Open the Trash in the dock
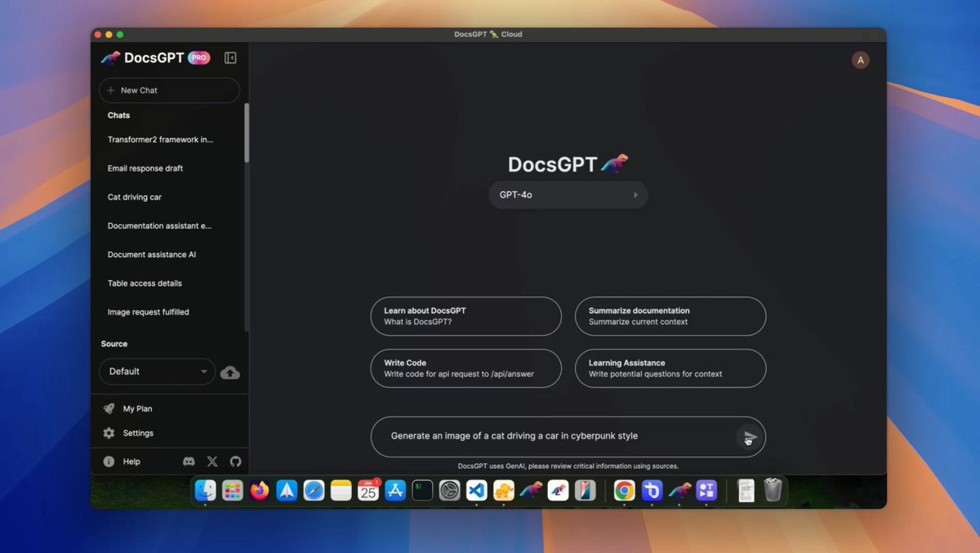The width and height of the screenshot is (980, 553). pos(773,490)
